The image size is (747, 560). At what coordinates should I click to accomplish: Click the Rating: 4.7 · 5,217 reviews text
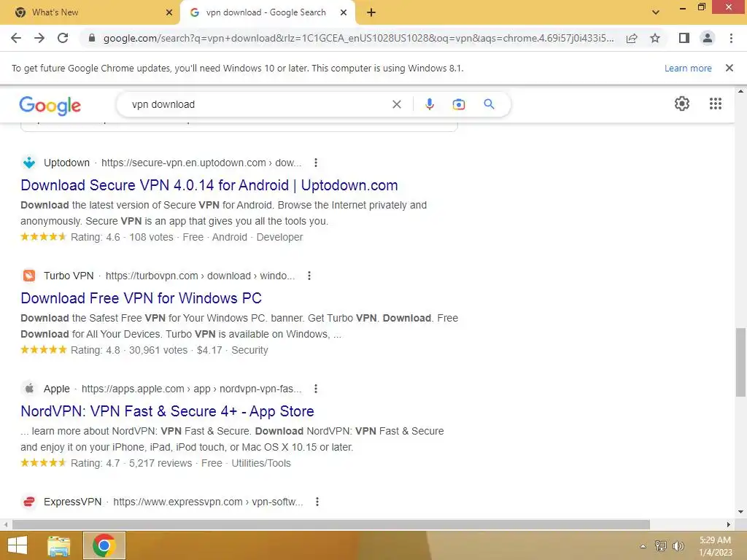click(131, 463)
